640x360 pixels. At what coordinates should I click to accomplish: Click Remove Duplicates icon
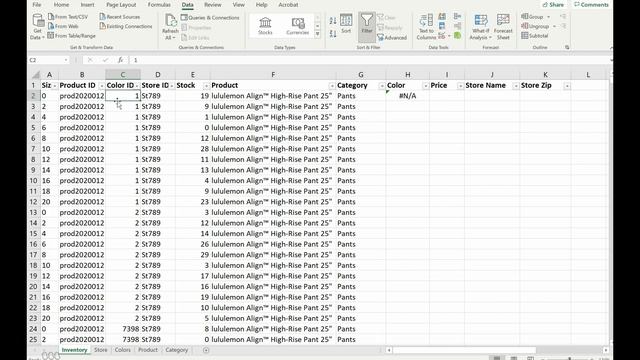click(x=442, y=26)
